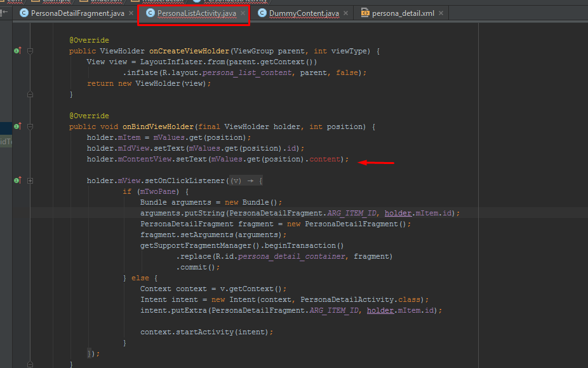Click the hide panel arrow icon at top left
This screenshot has width=588, height=368.
pos(5,13)
